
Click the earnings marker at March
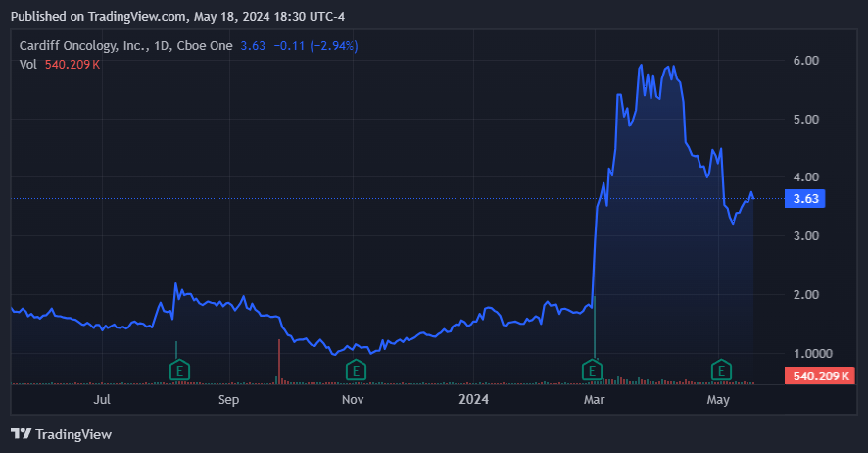point(593,371)
